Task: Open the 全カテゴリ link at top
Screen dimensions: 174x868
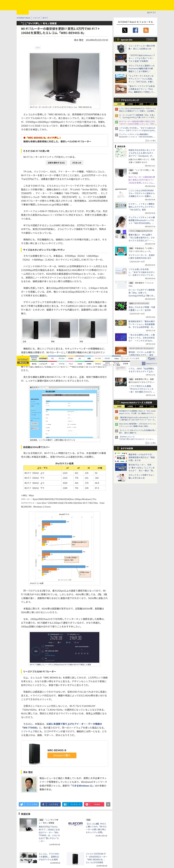Action: tap(151, 12)
